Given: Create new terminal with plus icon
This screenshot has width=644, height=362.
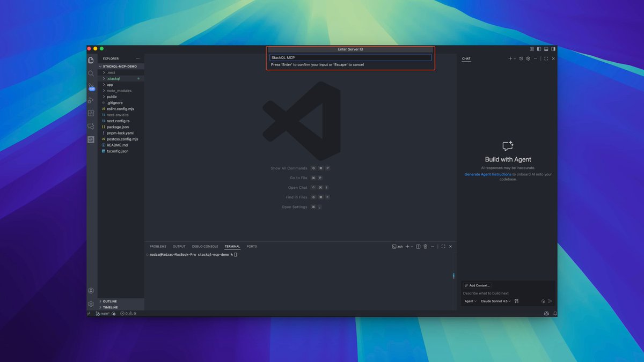Looking at the screenshot, I should [x=407, y=247].
